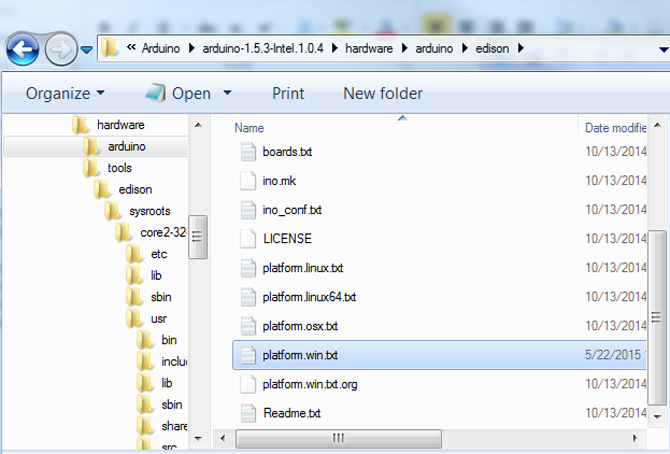Select the core2-32 folder in tree

pyautogui.click(x=163, y=232)
